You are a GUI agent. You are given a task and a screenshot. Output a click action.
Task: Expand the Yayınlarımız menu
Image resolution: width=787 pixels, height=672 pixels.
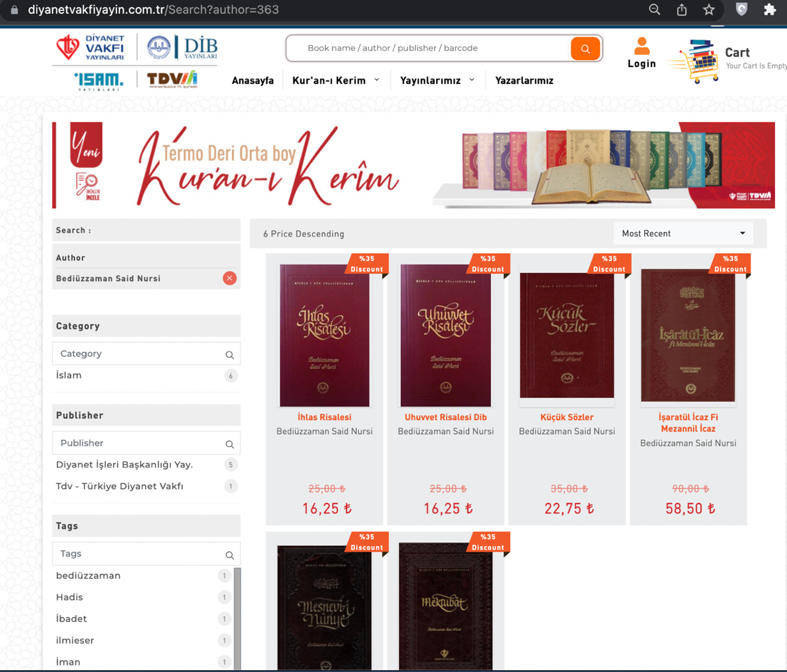pyautogui.click(x=437, y=81)
